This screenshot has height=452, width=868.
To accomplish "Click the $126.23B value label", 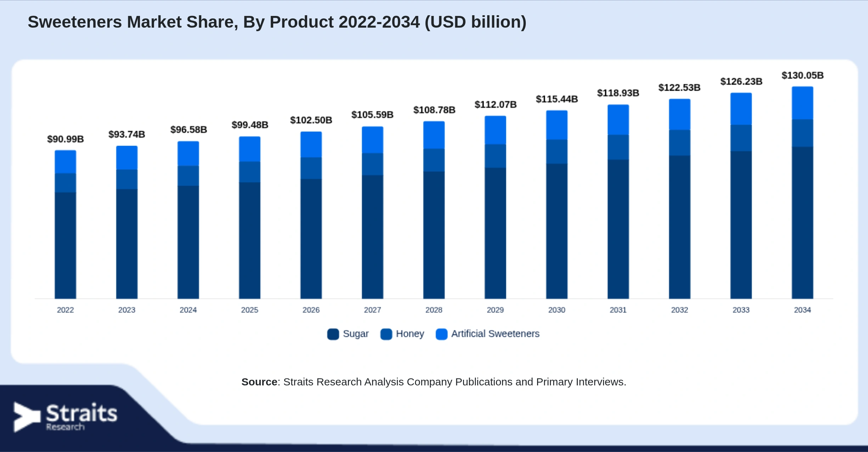I will click(x=741, y=81).
